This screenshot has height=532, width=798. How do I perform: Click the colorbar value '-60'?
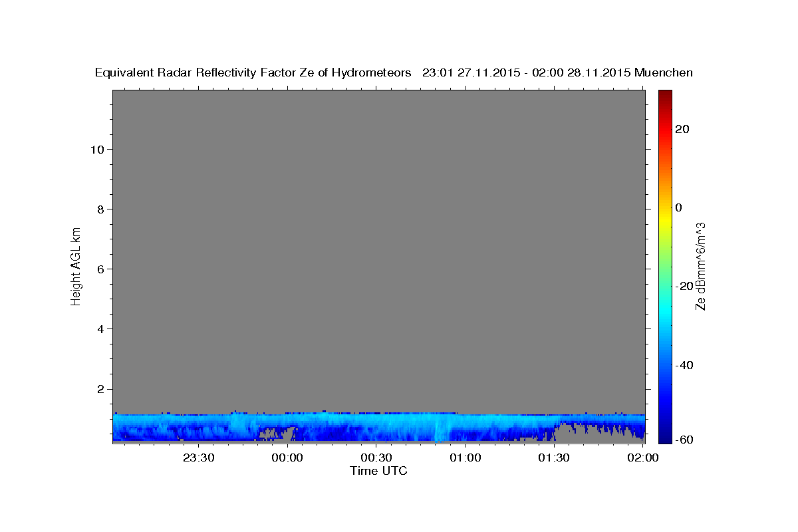pyautogui.click(x=685, y=439)
